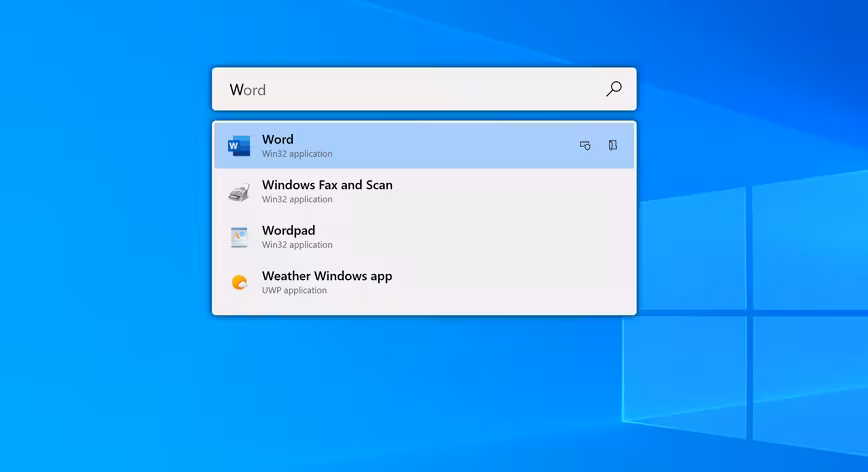868x472 pixels.
Task: Click the Windows Fax and Scan printer icon
Action: [x=239, y=192]
